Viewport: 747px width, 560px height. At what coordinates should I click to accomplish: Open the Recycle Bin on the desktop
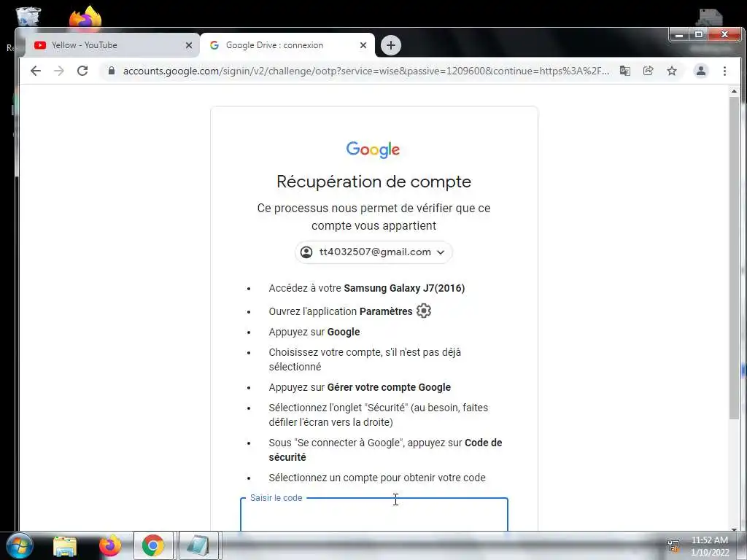point(28,16)
